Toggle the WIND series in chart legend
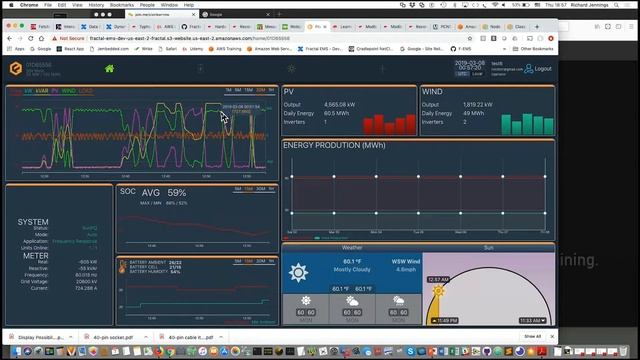This screenshot has width=640, height=360. coord(69,91)
